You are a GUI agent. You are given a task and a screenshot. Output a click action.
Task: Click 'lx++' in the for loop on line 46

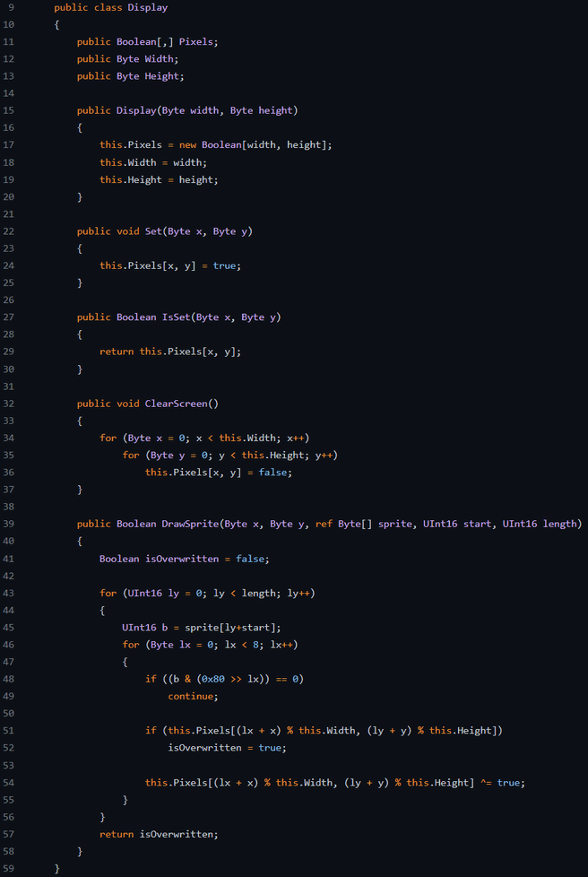coord(284,645)
